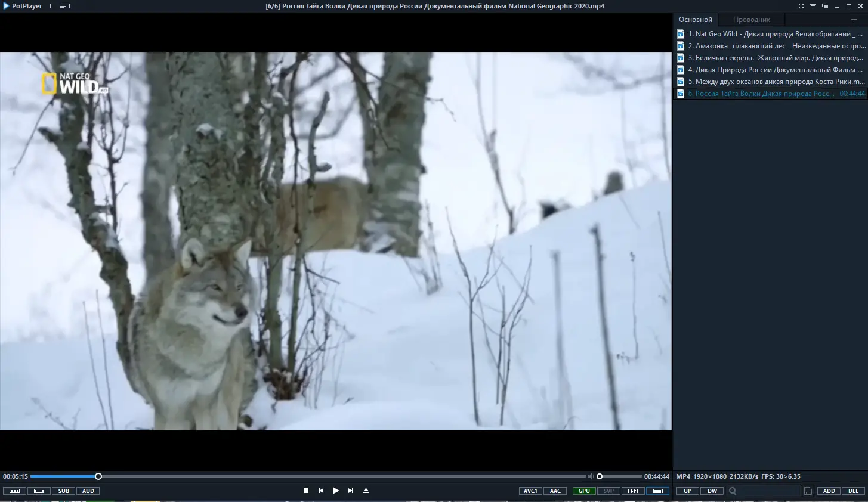Open the video capture icon
The height and width of the screenshot is (502, 868).
point(39,491)
